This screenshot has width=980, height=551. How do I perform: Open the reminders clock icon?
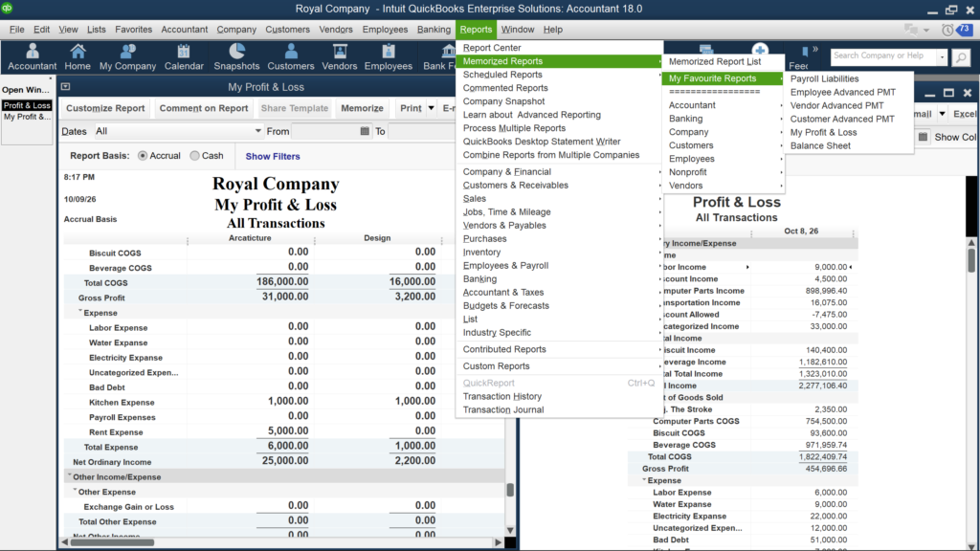pyautogui.click(x=947, y=30)
